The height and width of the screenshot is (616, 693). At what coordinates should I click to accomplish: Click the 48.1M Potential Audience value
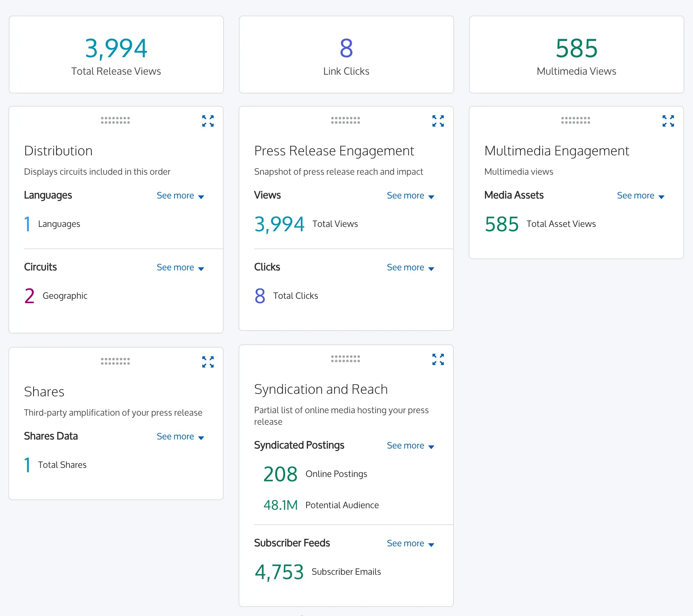pyautogui.click(x=281, y=505)
